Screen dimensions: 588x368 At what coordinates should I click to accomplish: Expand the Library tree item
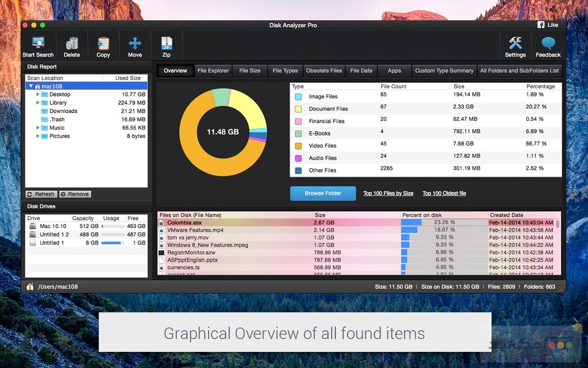tap(39, 103)
